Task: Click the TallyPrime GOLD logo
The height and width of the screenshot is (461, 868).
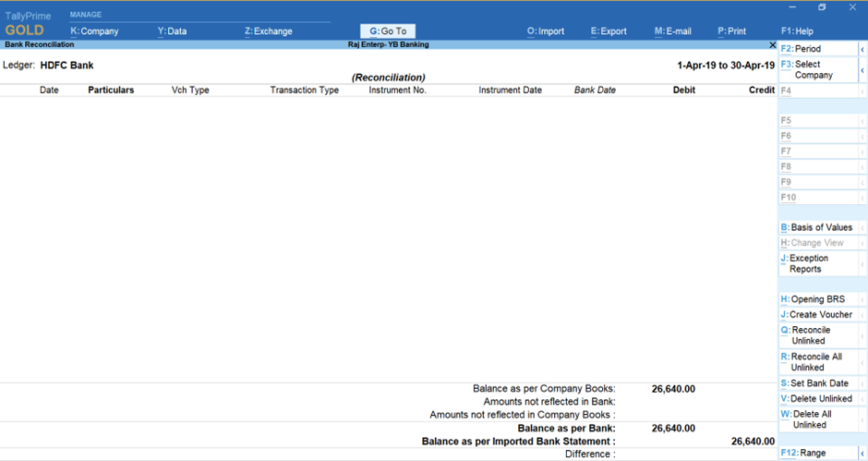Action: (28, 24)
